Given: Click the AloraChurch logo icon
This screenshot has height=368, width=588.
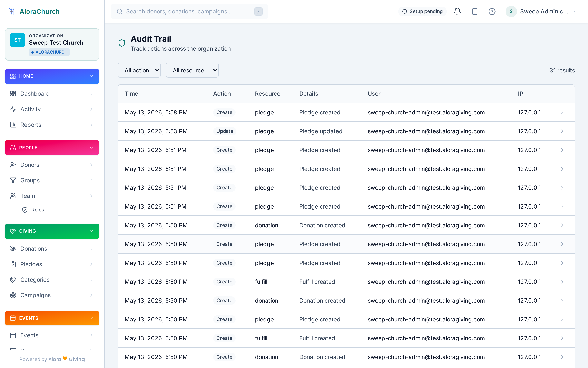Looking at the screenshot, I should pyautogui.click(x=11, y=11).
